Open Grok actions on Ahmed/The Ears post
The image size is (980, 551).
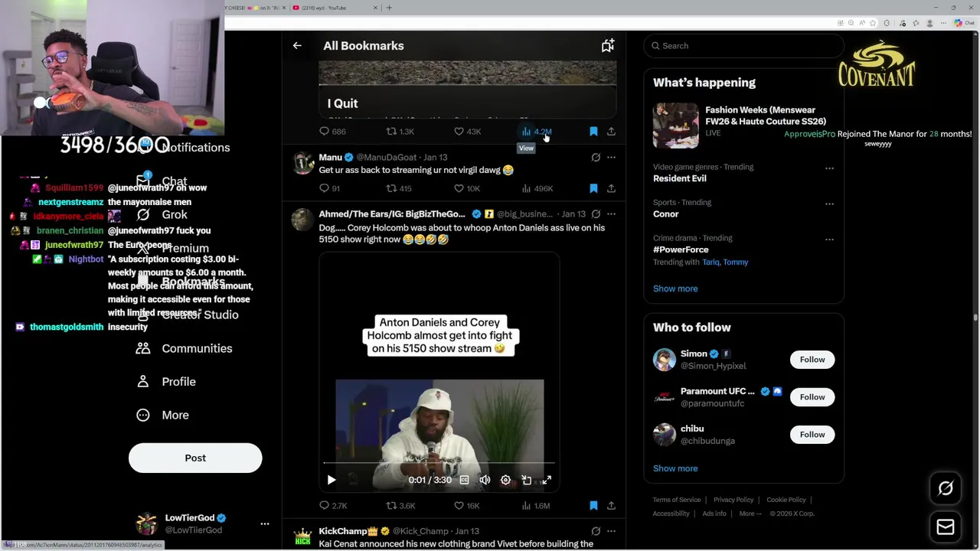[596, 214]
